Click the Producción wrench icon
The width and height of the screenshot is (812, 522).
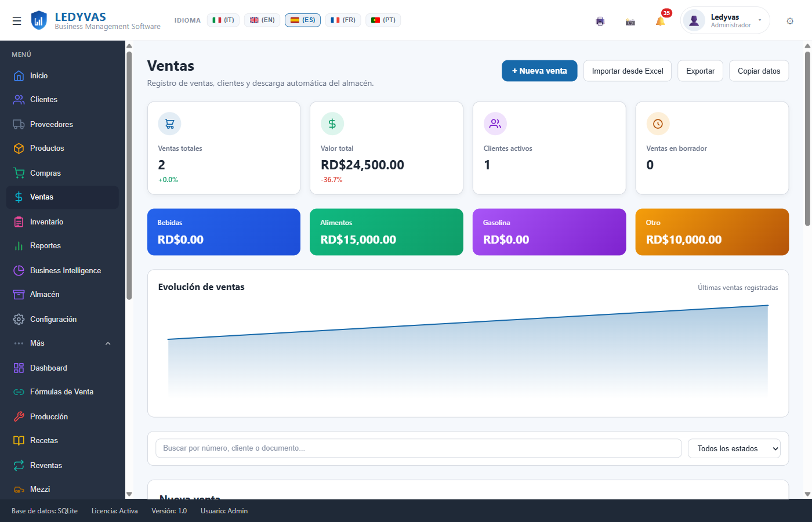[19, 416]
